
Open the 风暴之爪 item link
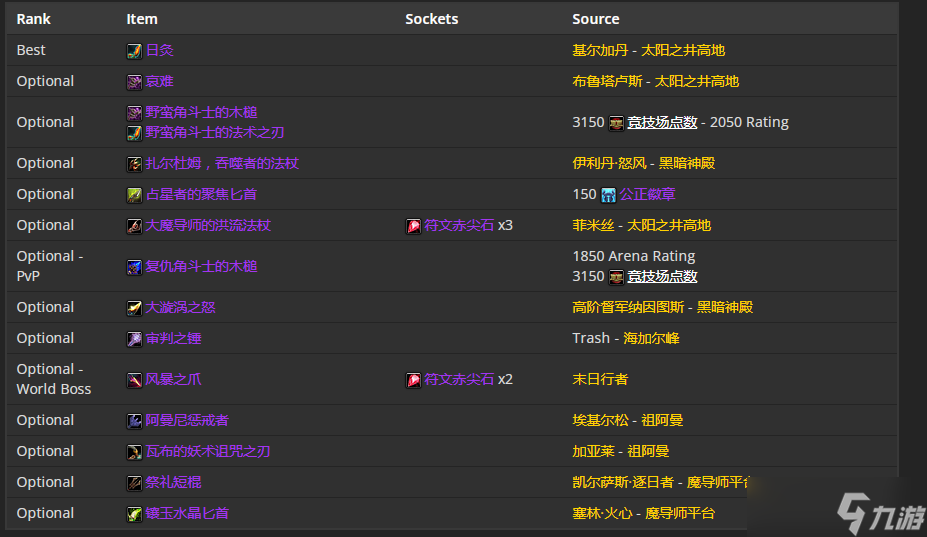tap(173, 379)
